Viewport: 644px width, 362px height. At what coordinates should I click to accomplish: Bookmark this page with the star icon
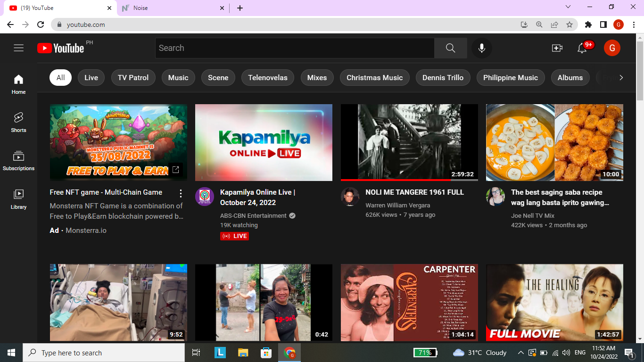pos(570,25)
